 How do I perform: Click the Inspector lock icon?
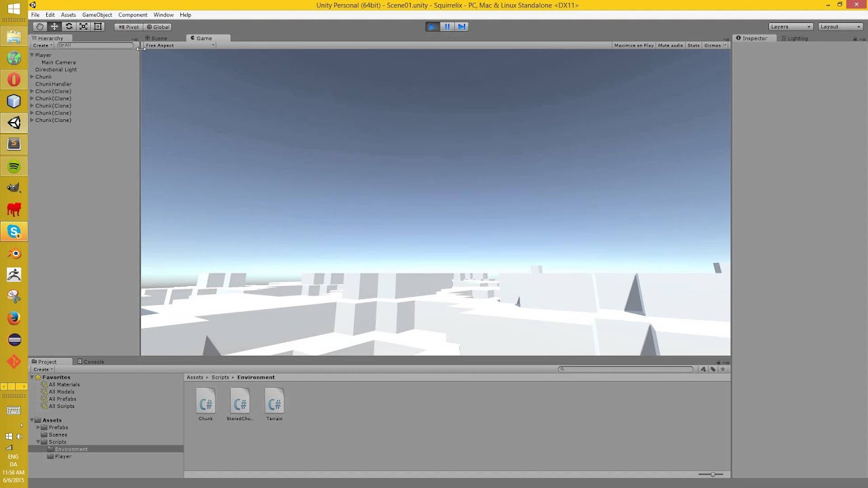point(854,39)
